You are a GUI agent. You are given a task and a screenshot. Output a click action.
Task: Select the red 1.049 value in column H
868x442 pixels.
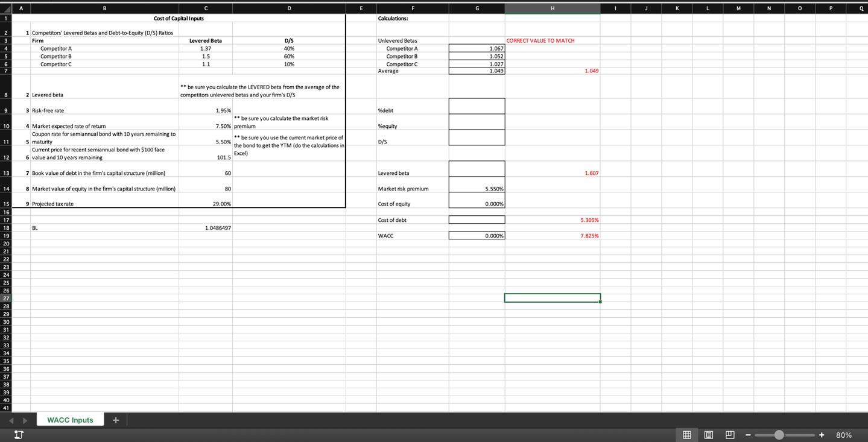point(553,71)
